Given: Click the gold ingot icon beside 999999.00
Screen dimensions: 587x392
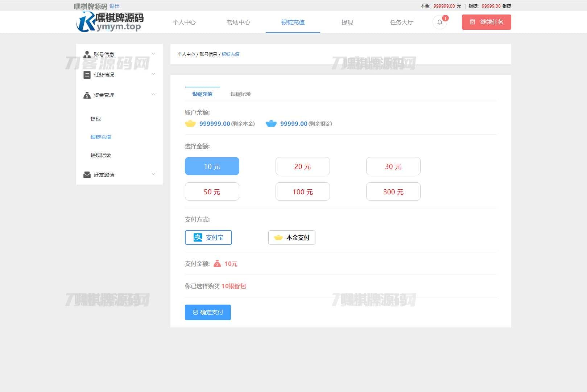Looking at the screenshot, I should click(190, 124).
